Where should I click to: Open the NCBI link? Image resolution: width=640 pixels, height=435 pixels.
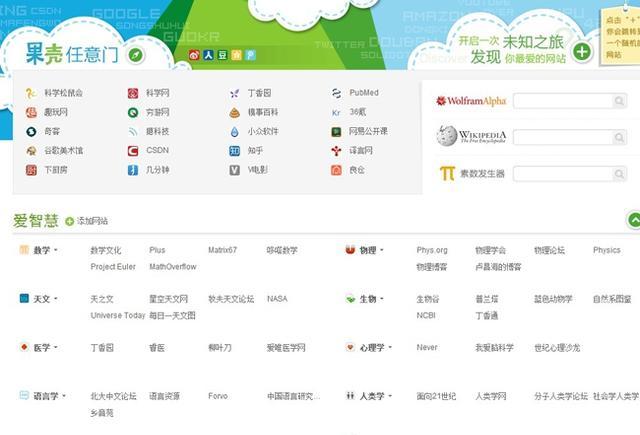coord(426,315)
